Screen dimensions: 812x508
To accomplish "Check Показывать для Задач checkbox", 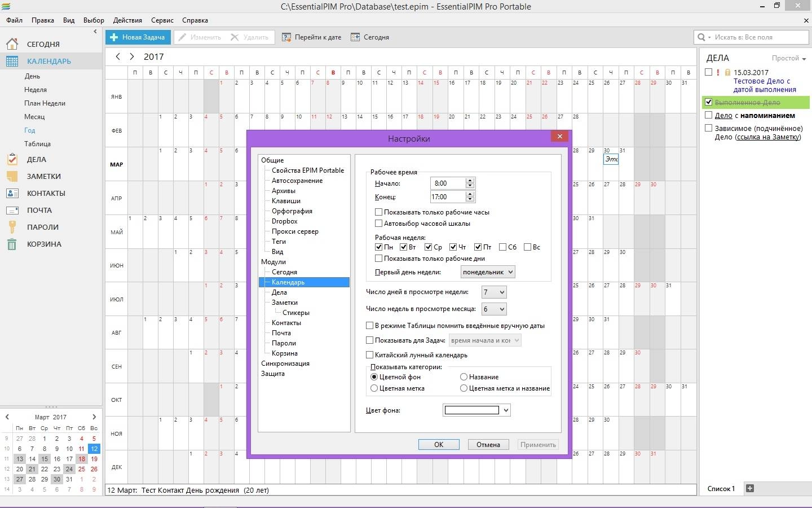I will [370, 340].
